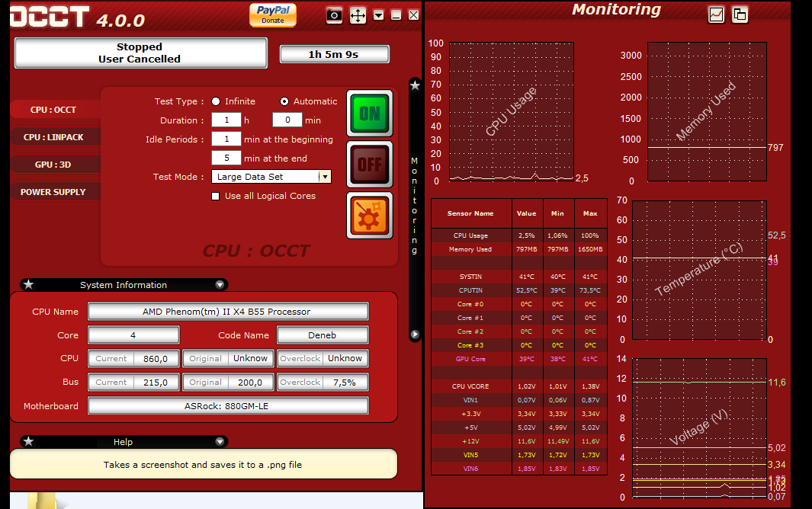Select the Infinite test type radio button
This screenshot has height=509, width=812.
(x=216, y=101)
